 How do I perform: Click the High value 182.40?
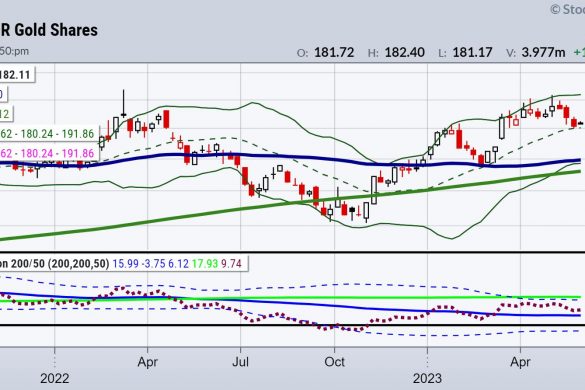pos(404,52)
